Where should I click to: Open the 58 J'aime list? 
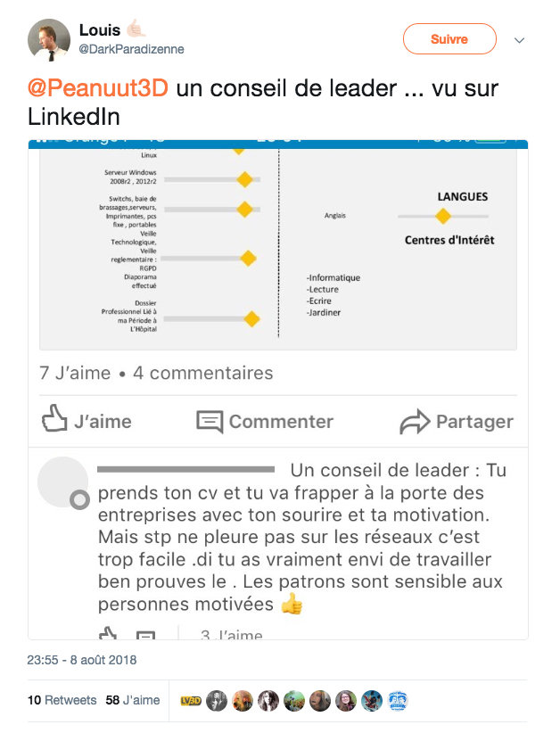tap(132, 700)
